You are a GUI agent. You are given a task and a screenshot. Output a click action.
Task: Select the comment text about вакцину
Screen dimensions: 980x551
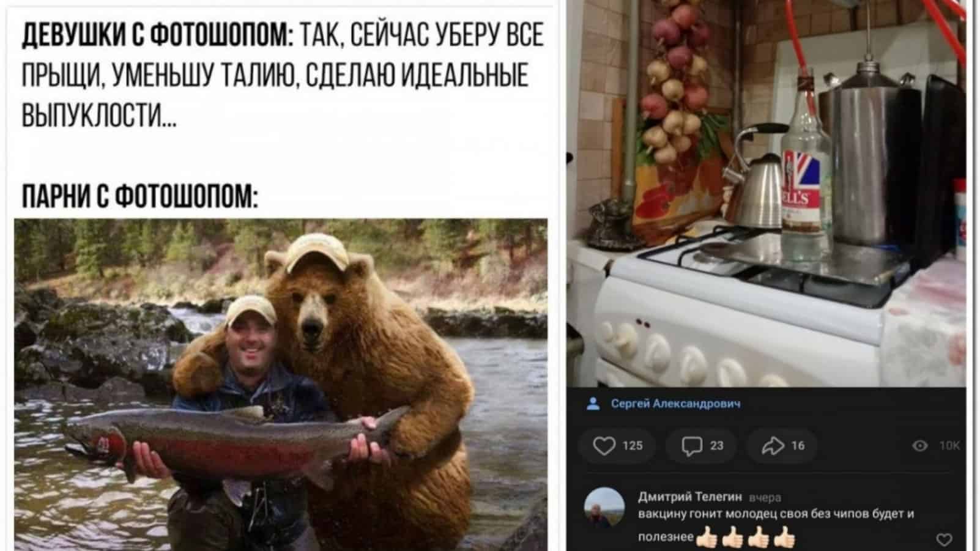776,525
